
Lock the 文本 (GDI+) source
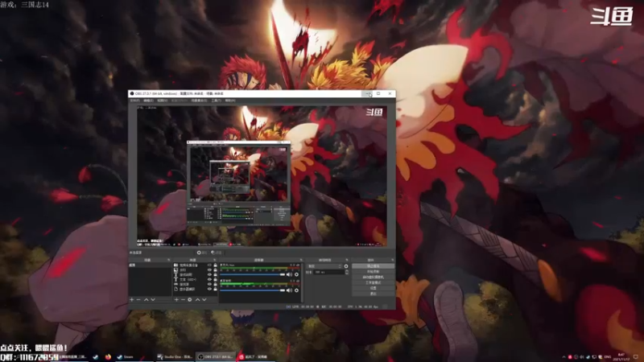[215, 279]
